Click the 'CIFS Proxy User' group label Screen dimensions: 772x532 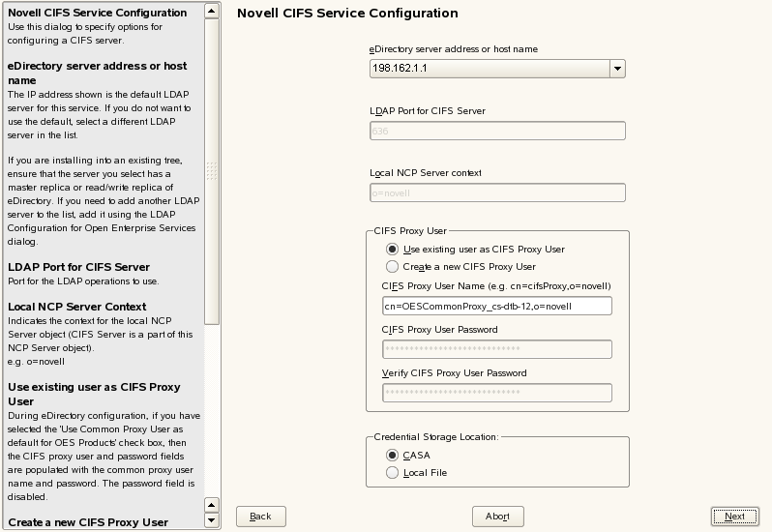tap(410, 231)
